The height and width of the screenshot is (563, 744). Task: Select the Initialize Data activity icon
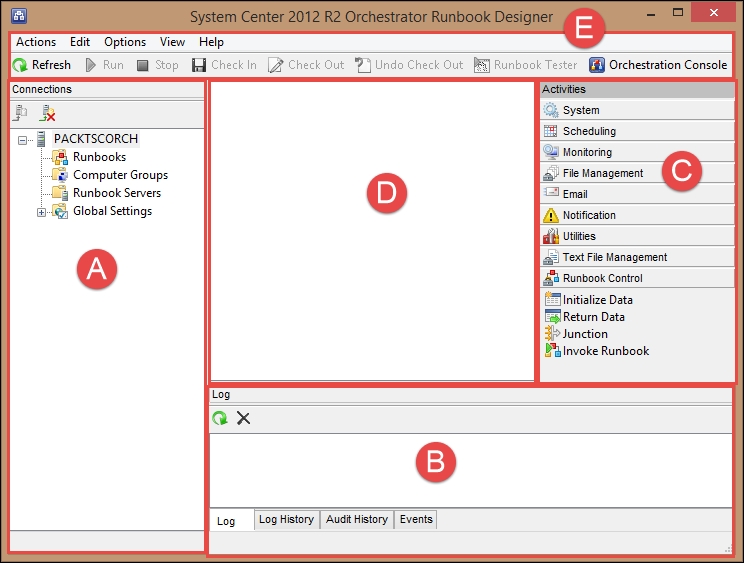pyautogui.click(x=552, y=299)
